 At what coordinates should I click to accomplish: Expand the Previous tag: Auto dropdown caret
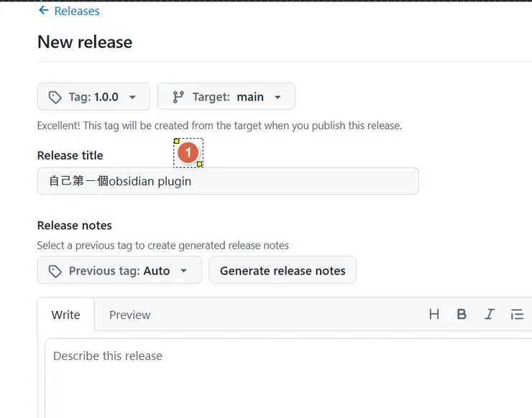(x=184, y=271)
